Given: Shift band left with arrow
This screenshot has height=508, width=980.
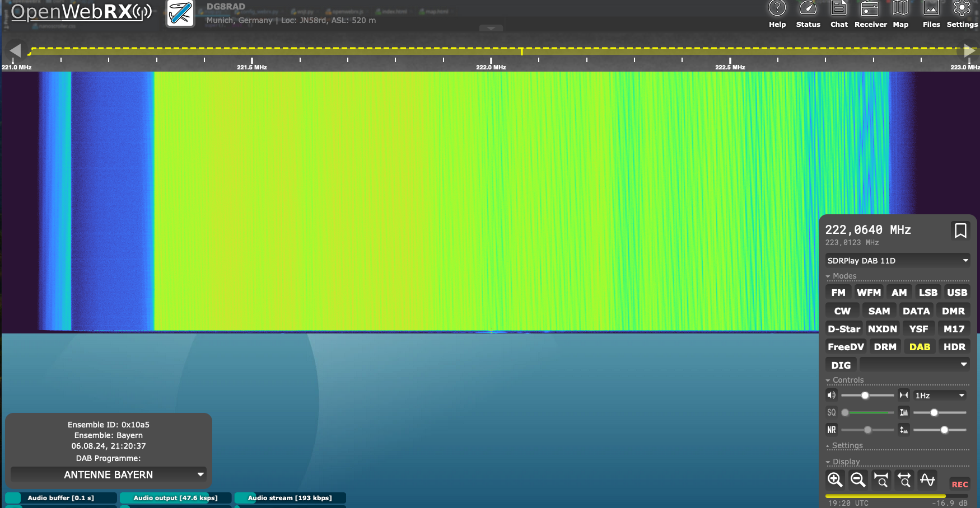Looking at the screenshot, I should pos(15,50).
